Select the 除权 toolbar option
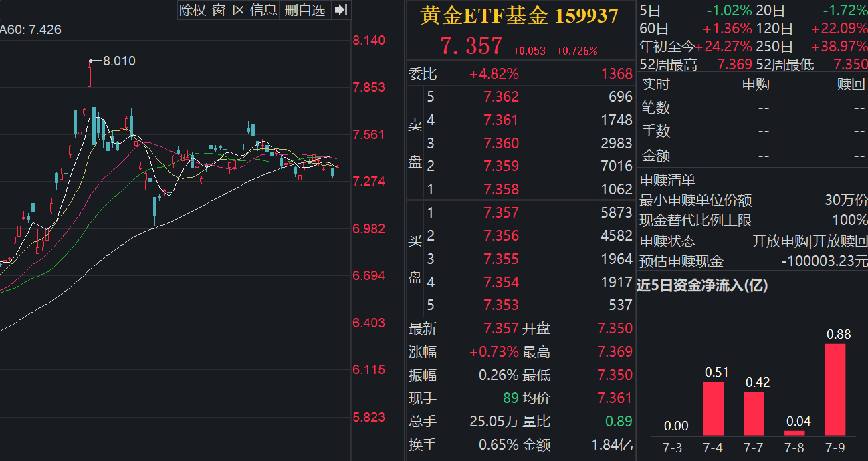 click(192, 11)
